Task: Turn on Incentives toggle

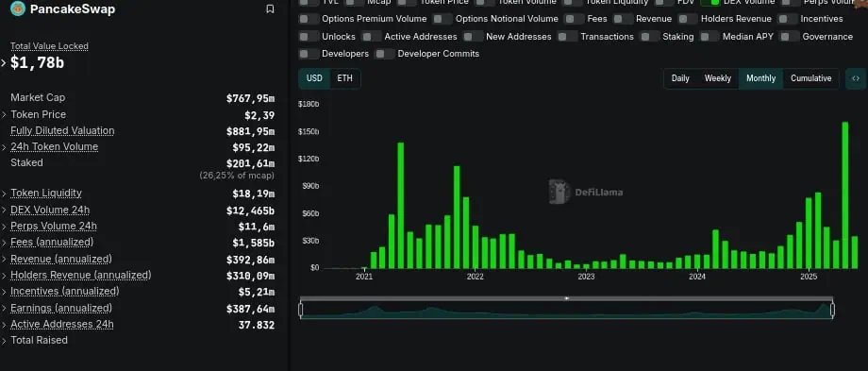Action: (x=788, y=19)
